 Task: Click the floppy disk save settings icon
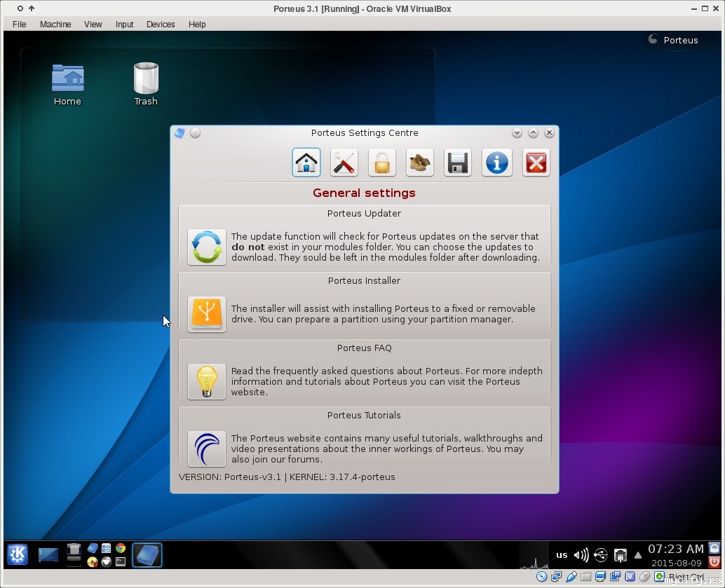point(458,163)
